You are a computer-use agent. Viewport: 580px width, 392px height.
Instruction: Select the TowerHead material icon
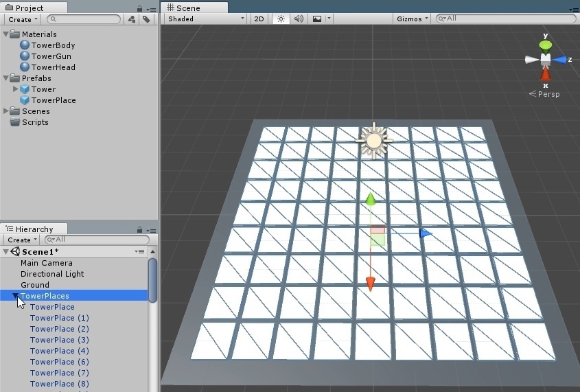click(25, 67)
